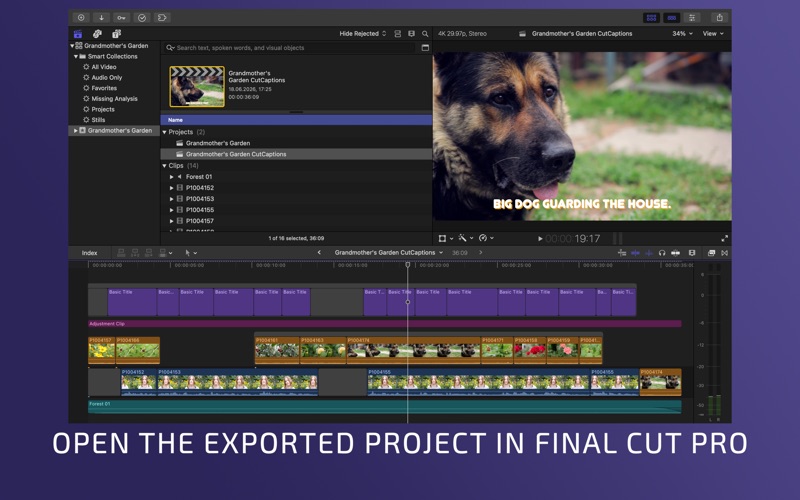Select Grandmother's Garden project row in list

pos(296,143)
